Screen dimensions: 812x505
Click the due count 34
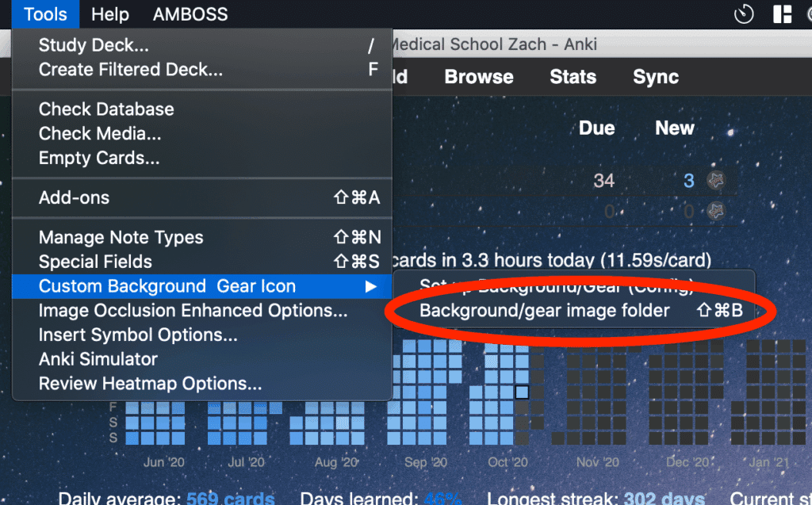(x=603, y=181)
